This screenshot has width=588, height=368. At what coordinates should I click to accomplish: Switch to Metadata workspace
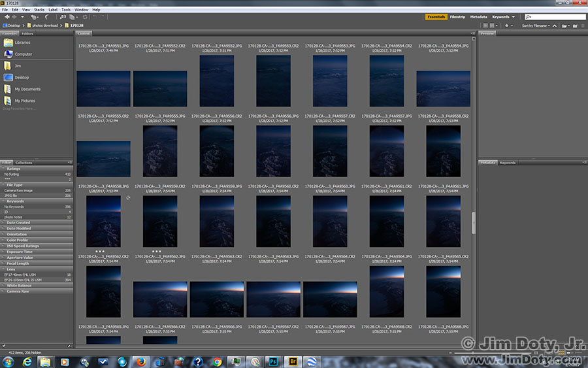[x=478, y=17]
